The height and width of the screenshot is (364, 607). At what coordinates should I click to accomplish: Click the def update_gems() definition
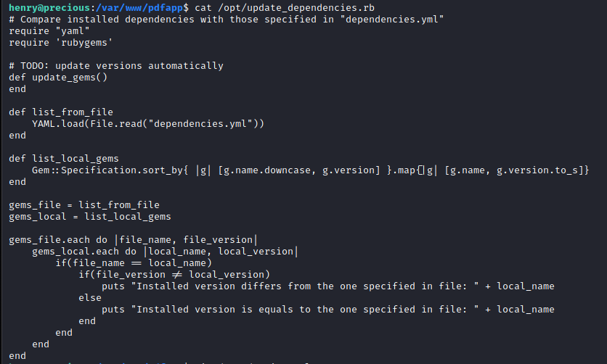click(x=58, y=78)
